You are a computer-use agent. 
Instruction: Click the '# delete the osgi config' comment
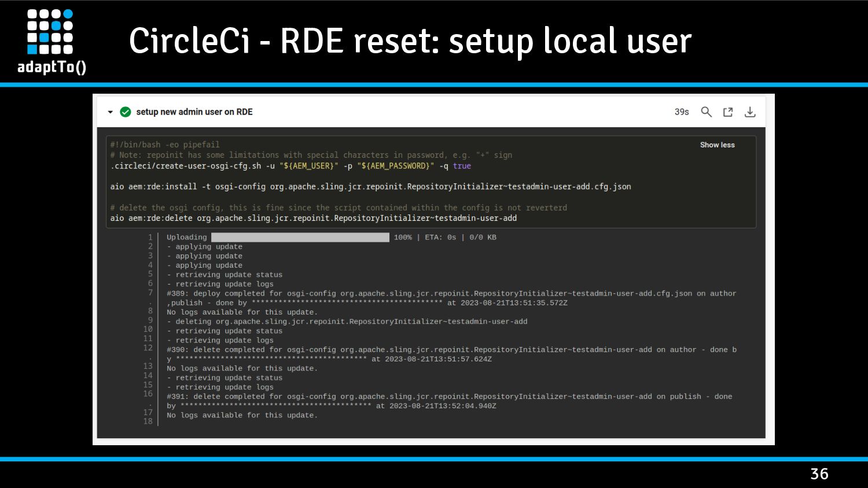pyautogui.click(x=339, y=208)
